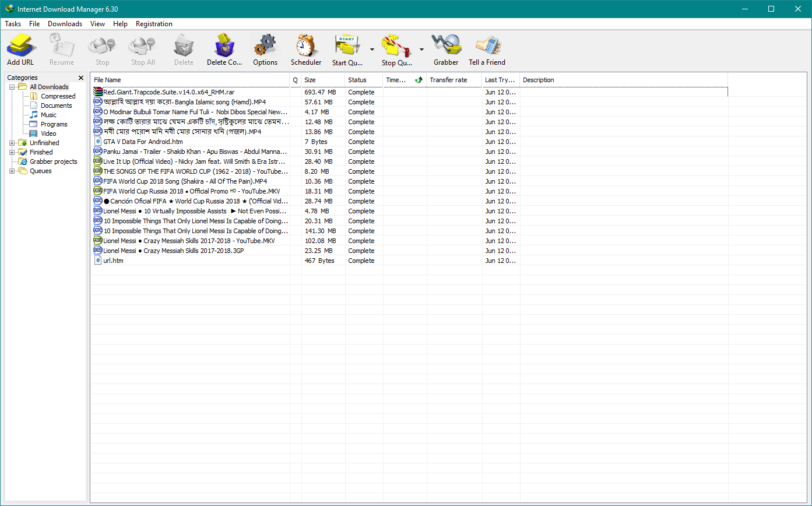Sort by the Transfer rate column header
The width and height of the screenshot is (812, 506).
(x=455, y=80)
